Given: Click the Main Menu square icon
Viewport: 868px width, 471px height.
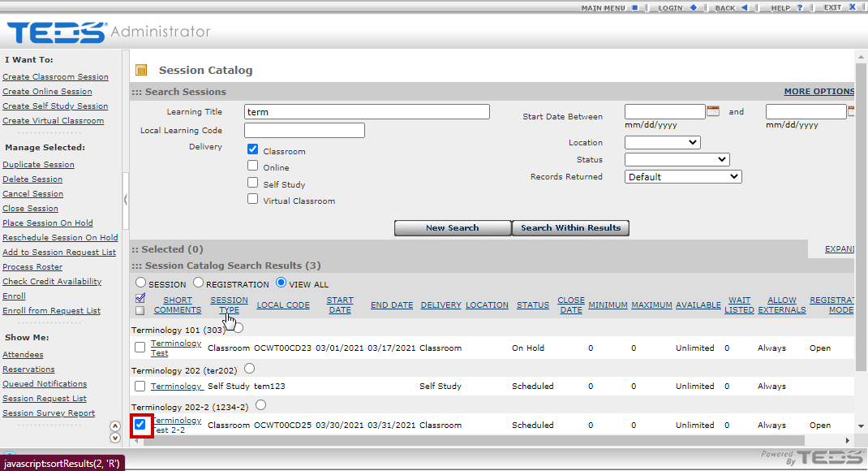Looking at the screenshot, I should coord(635,7).
